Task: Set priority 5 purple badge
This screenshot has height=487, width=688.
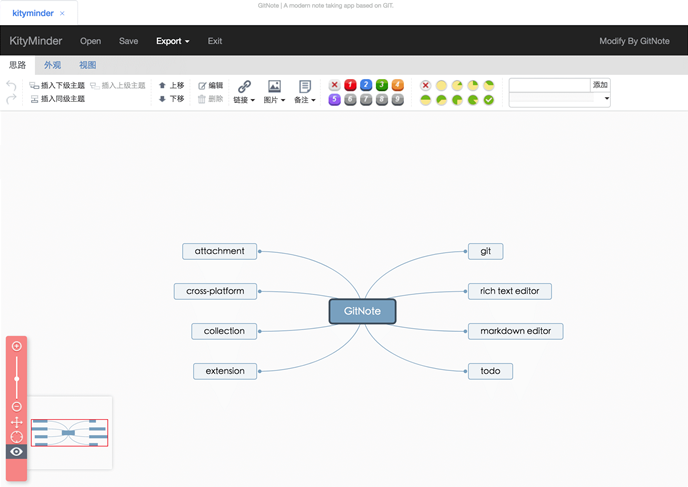Action: coord(334,100)
